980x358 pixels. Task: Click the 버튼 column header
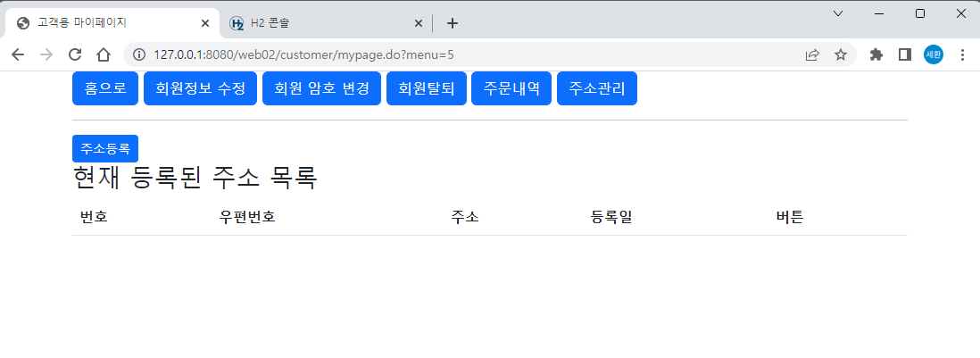(x=790, y=218)
